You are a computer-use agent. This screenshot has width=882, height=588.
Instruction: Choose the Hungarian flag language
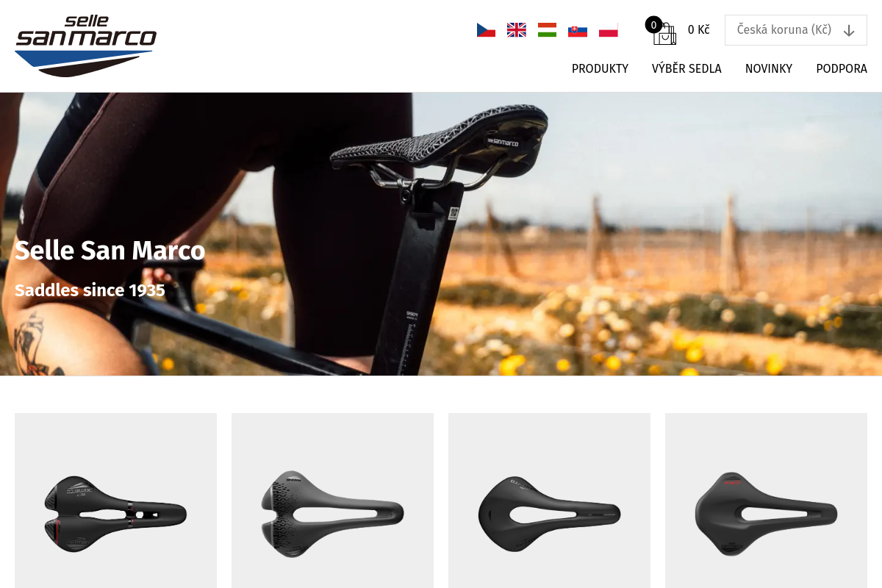547,30
